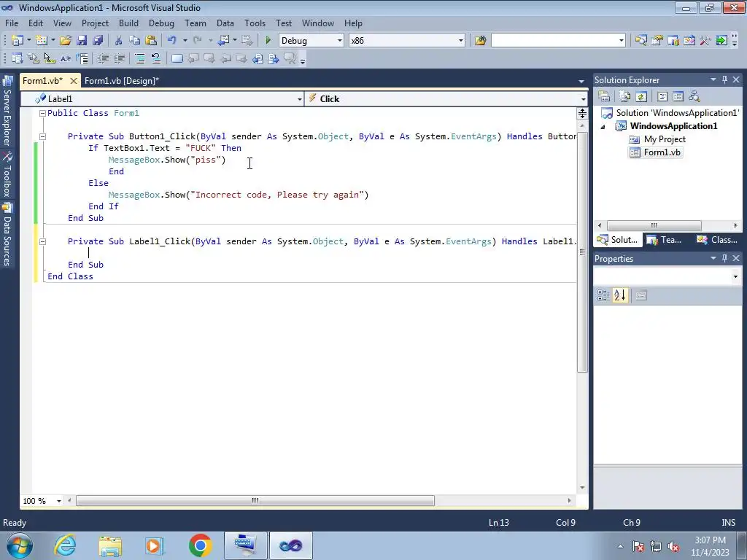Click the Solution Explorer horizontal scrollbar thumb
This screenshot has height=560, width=747.
pos(654,225)
